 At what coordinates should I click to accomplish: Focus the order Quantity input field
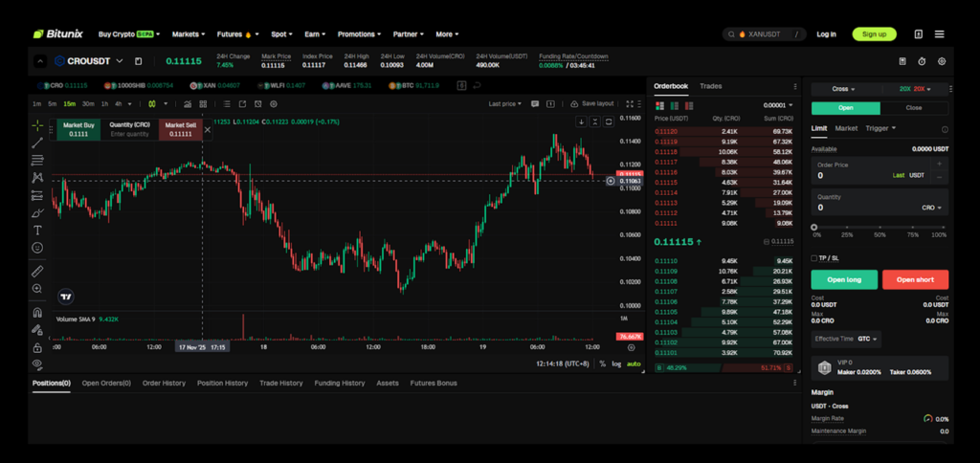click(x=880, y=203)
